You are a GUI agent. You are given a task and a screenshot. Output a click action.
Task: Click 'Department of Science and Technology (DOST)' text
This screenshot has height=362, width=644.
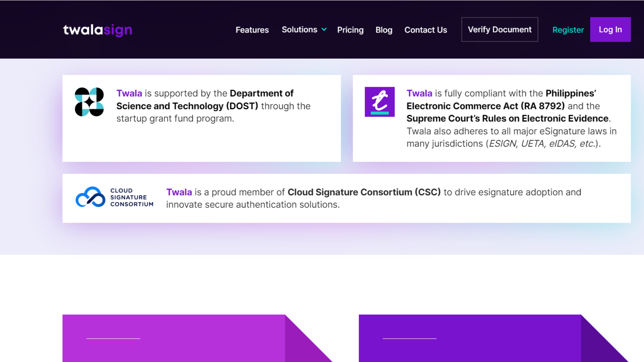pyautogui.click(x=205, y=100)
